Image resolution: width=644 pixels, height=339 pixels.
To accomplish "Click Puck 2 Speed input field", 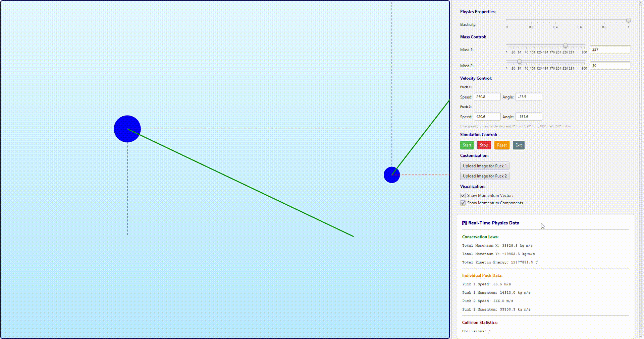I will pyautogui.click(x=487, y=117).
